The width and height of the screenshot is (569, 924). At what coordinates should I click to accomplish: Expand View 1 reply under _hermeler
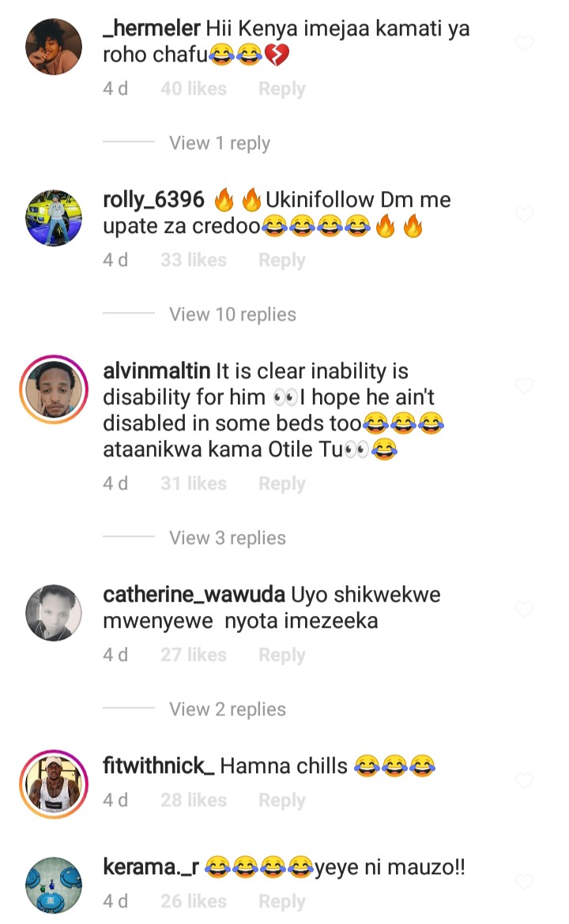[x=220, y=143]
